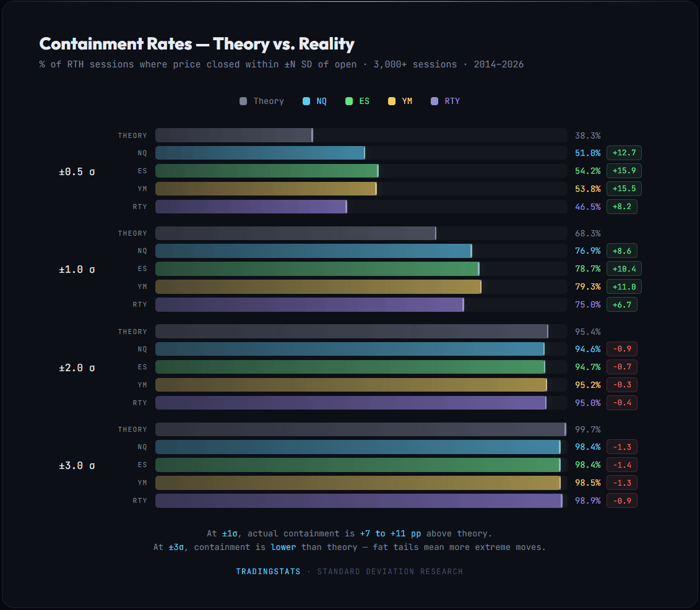This screenshot has width=700, height=610.
Task: Select the Theory legend swatch
Action: [243, 101]
